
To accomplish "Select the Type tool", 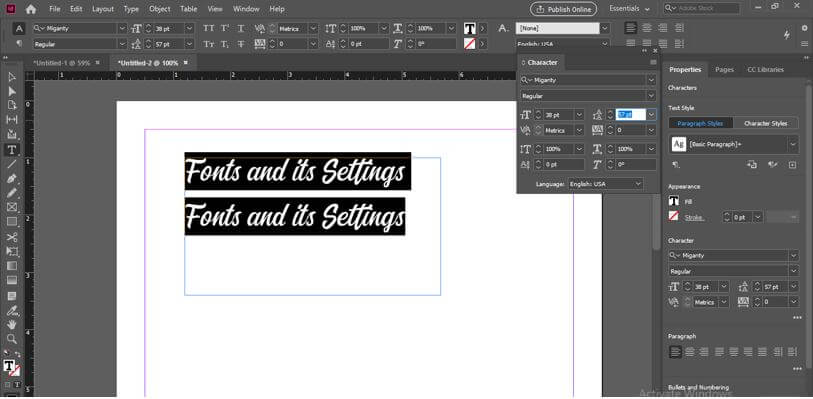I will click(x=12, y=150).
